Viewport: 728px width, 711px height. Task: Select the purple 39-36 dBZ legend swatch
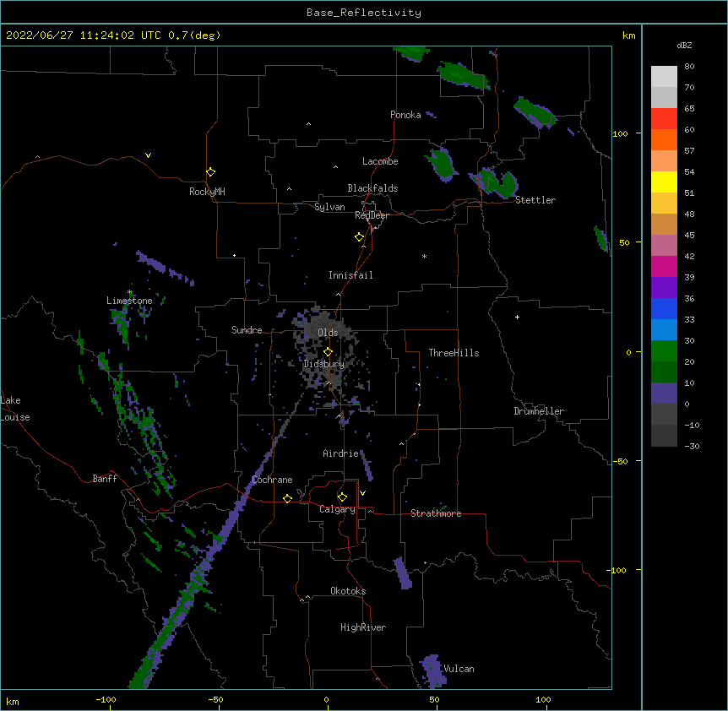[x=664, y=288]
